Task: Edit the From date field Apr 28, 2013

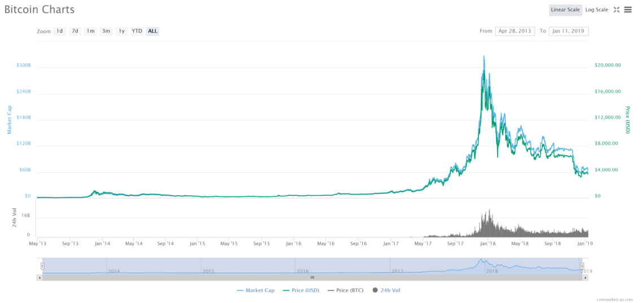Action: point(515,31)
